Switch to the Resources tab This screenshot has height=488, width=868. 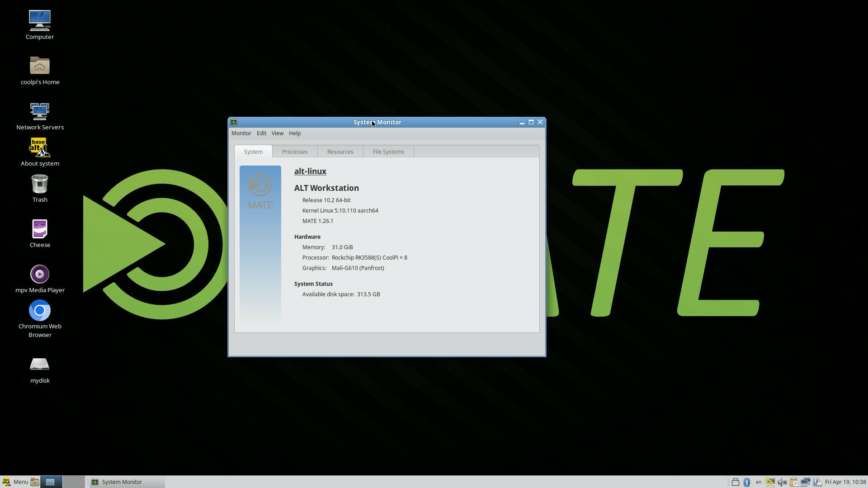tap(340, 152)
